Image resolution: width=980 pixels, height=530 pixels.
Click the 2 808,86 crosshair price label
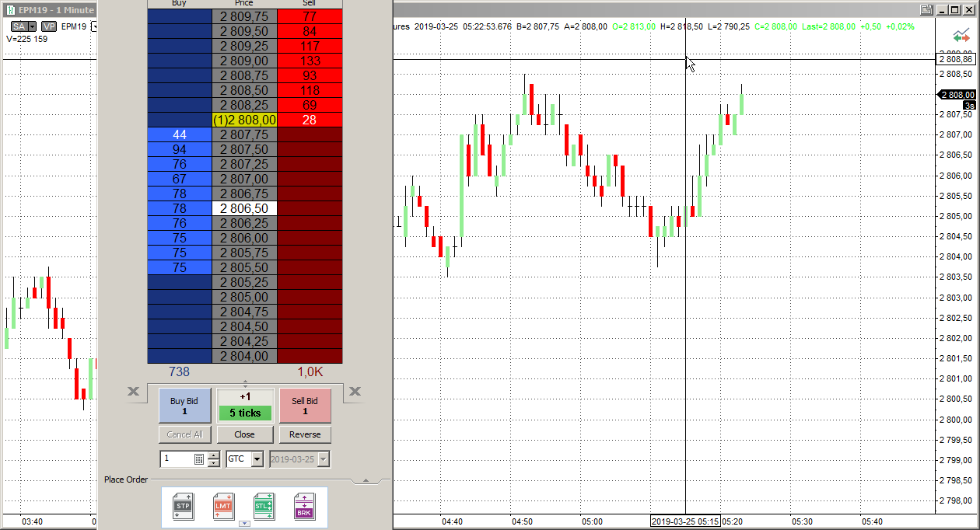click(x=956, y=59)
